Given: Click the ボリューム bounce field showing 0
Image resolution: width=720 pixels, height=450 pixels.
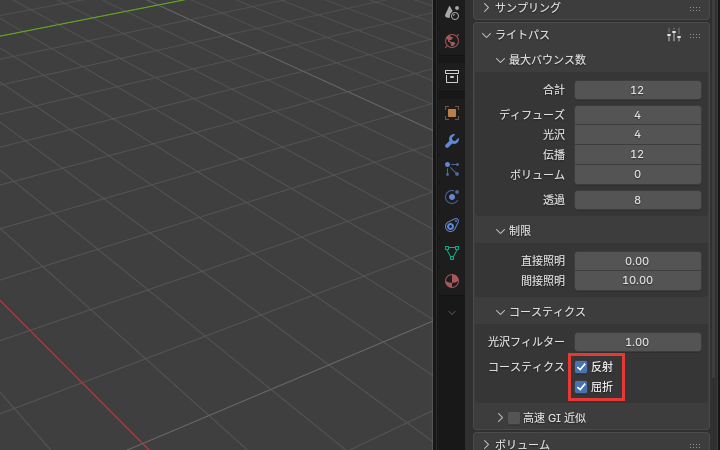Looking at the screenshot, I should coord(638,174).
